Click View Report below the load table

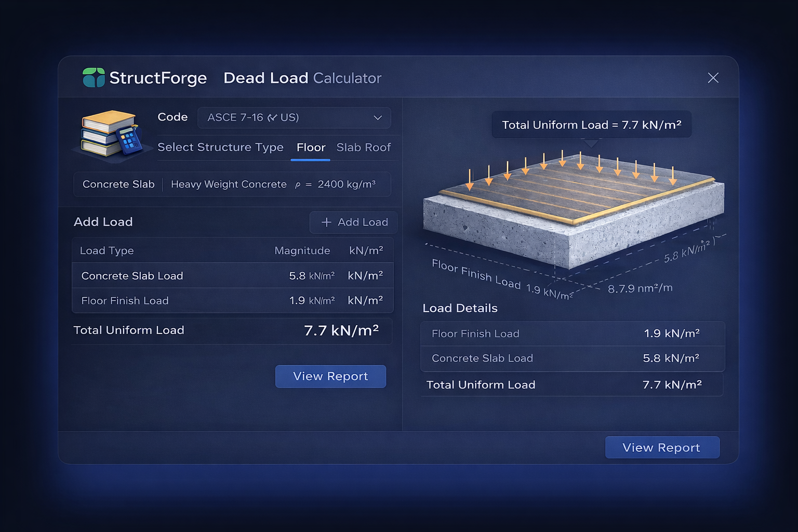330,376
